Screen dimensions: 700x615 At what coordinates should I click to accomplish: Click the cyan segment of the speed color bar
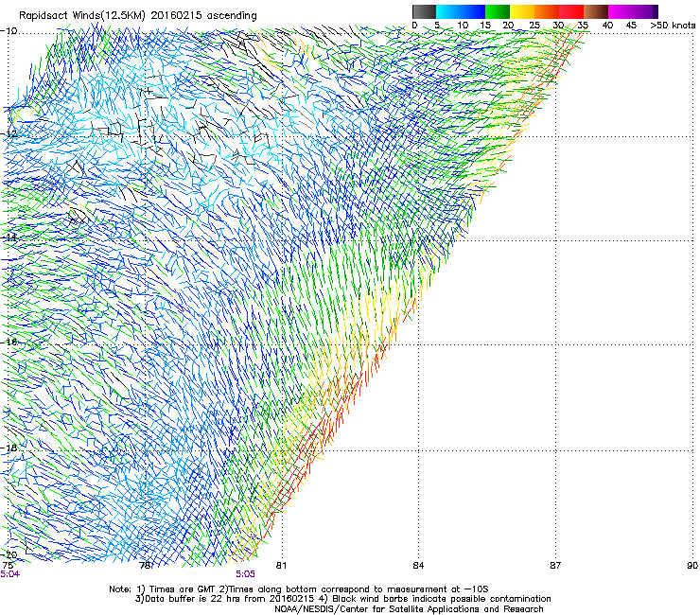448,11
